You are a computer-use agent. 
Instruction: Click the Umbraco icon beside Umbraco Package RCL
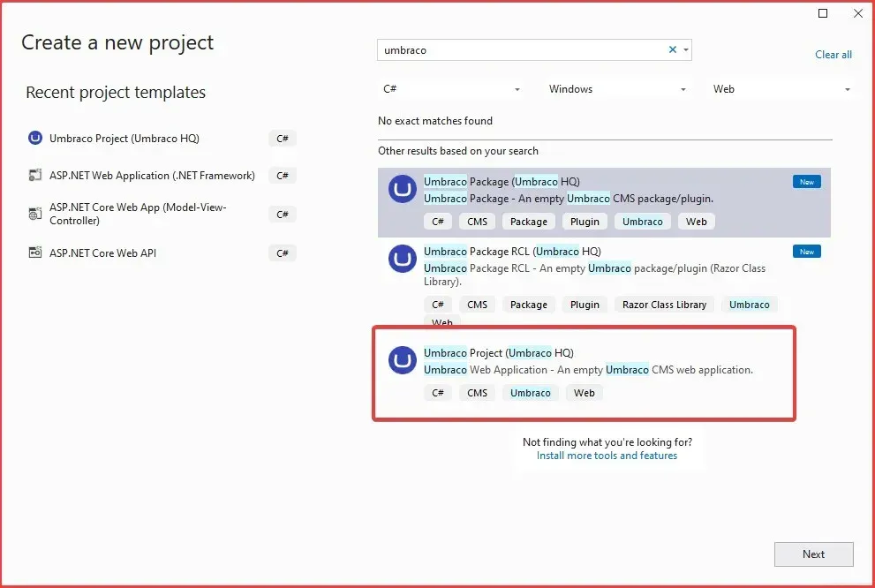coord(402,260)
